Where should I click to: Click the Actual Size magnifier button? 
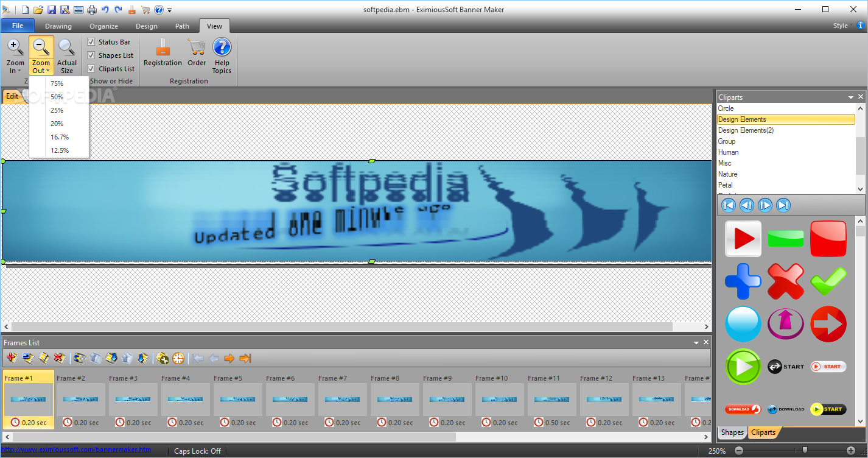[x=67, y=55]
